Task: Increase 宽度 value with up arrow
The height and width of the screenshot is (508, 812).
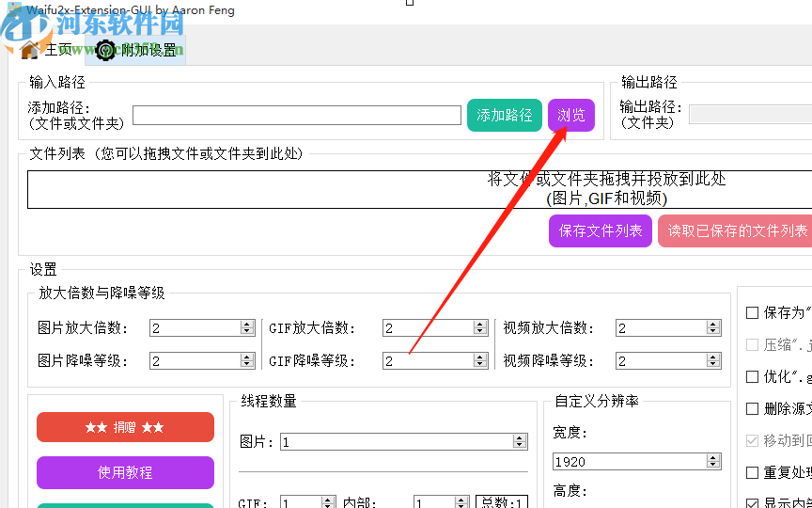Action: click(713, 458)
